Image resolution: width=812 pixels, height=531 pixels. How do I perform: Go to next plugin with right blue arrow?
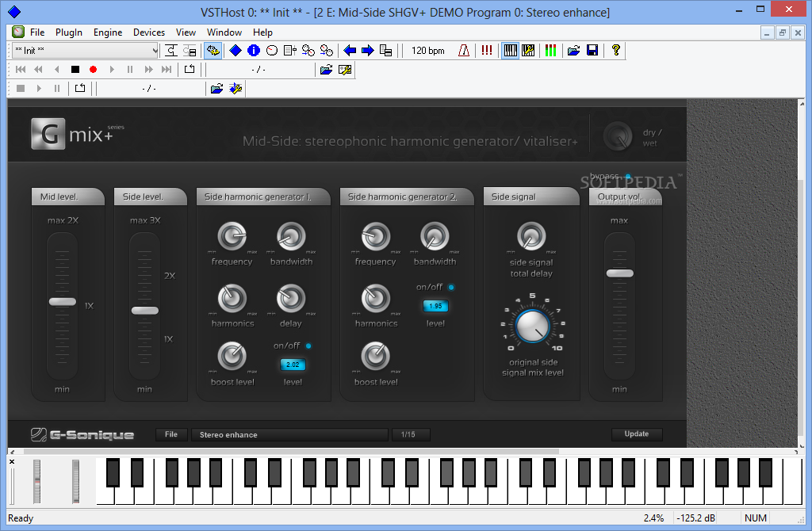coord(368,50)
